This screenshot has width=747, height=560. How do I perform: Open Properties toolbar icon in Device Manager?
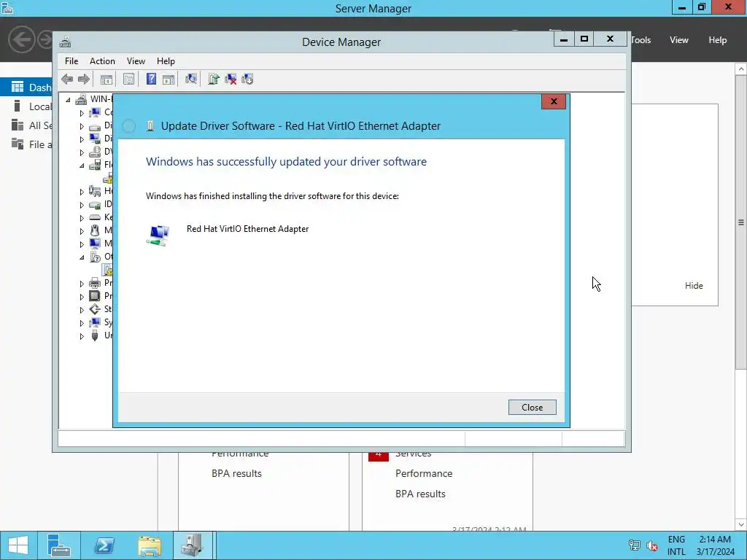(128, 79)
